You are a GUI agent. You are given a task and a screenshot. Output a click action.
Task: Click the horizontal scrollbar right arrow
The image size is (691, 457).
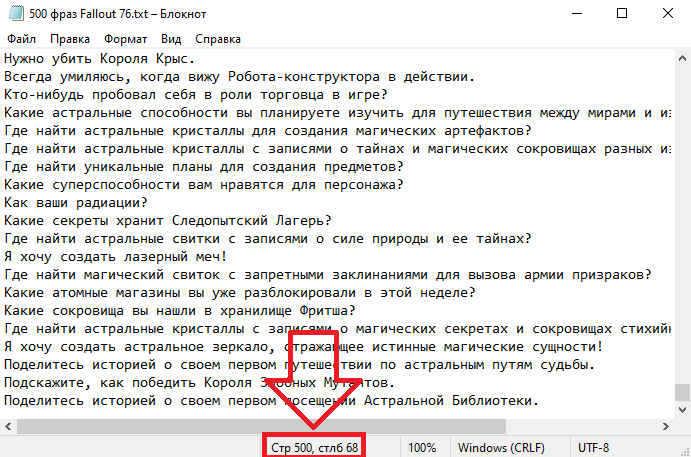(666, 426)
